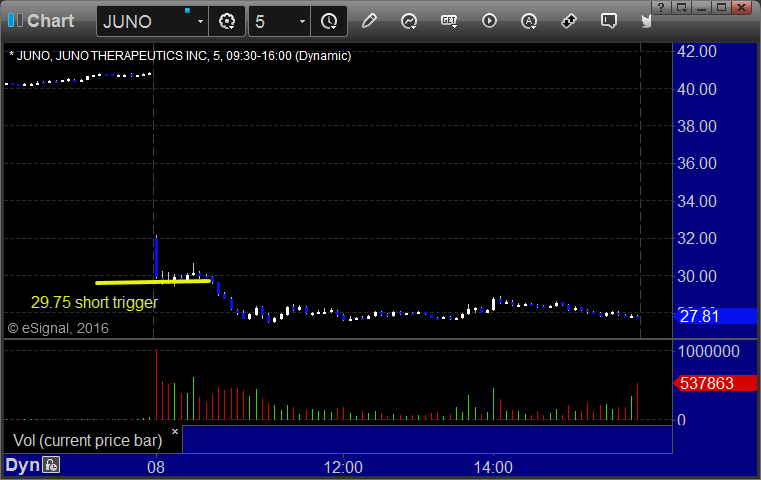Viewport: 761px width, 480px height.
Task: Click the tall blue opening candle near 32
Action: coord(156,257)
